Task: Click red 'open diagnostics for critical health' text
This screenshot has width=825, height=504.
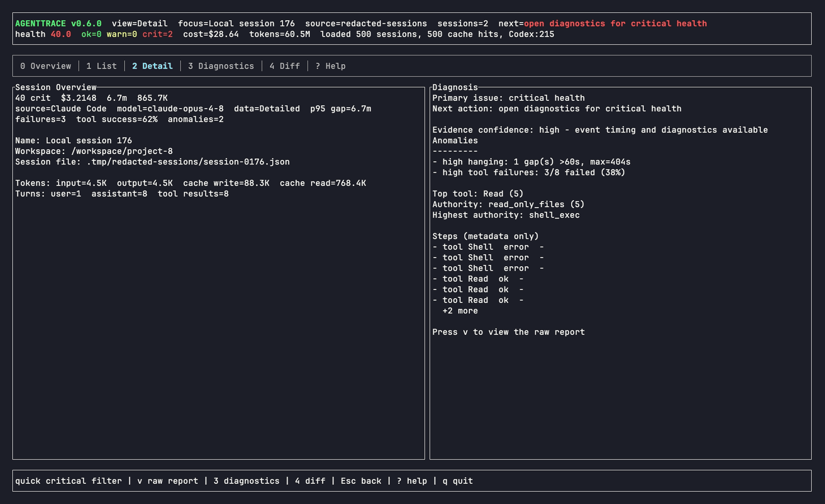Action: (616, 23)
